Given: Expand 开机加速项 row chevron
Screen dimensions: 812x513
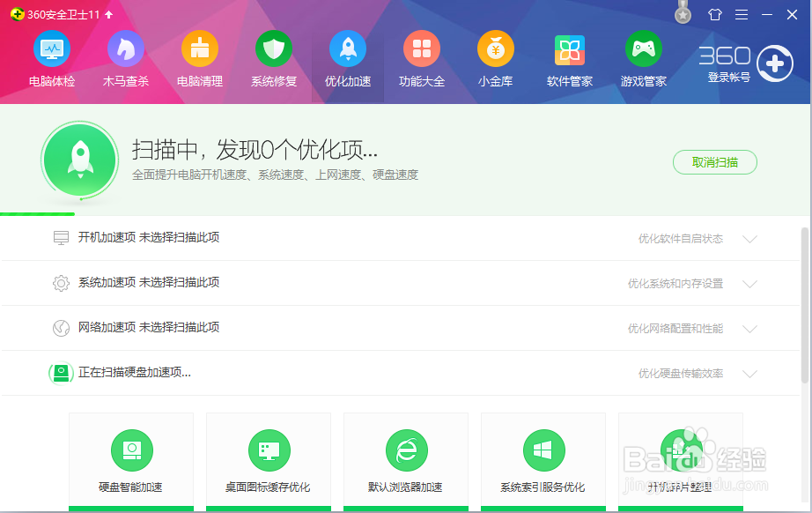Looking at the screenshot, I should coord(749,239).
